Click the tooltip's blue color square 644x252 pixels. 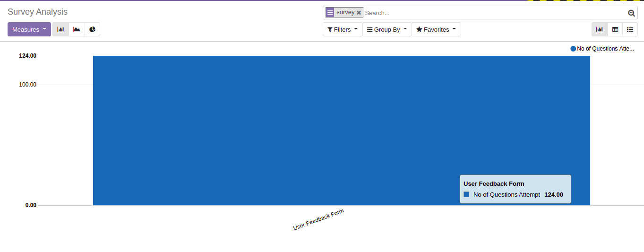point(466,194)
